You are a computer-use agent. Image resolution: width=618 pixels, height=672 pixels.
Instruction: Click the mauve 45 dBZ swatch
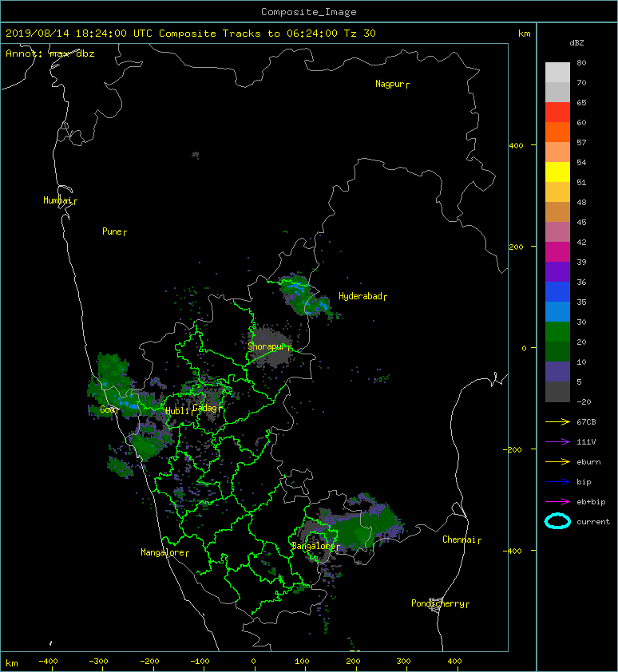(557, 231)
